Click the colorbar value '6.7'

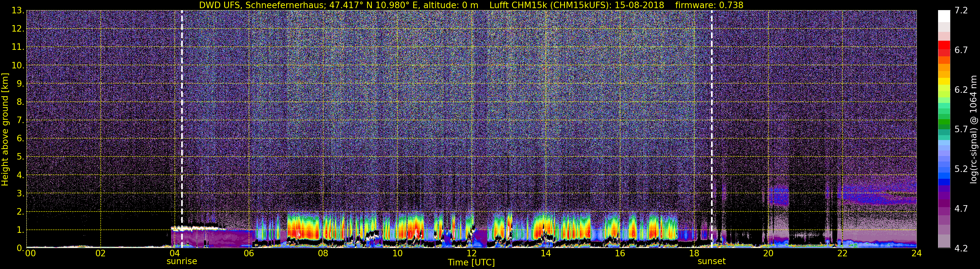click(961, 50)
